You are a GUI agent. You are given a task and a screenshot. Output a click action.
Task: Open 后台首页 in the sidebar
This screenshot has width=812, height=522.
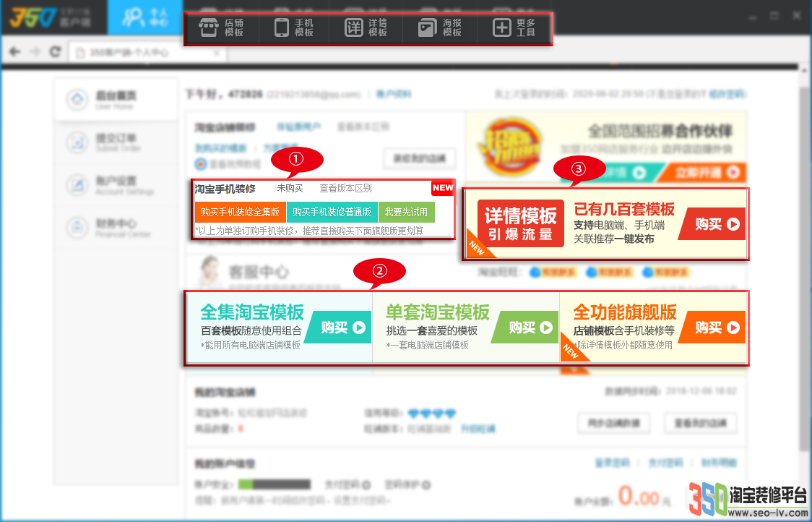[116, 100]
